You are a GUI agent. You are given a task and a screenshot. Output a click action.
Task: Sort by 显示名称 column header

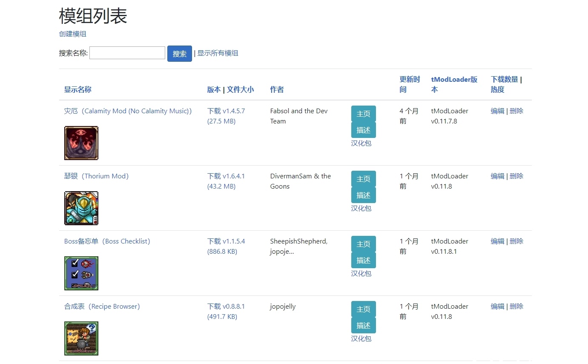[x=77, y=89]
